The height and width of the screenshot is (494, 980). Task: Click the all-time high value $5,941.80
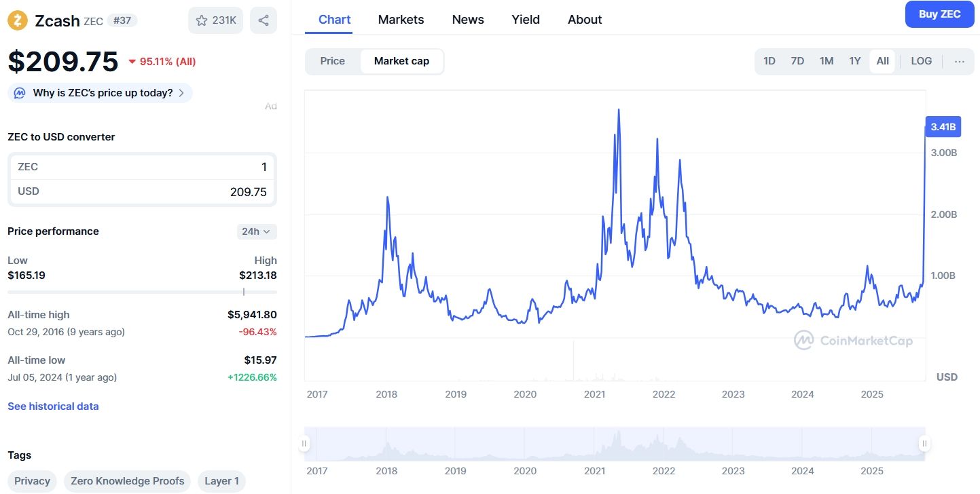(252, 315)
